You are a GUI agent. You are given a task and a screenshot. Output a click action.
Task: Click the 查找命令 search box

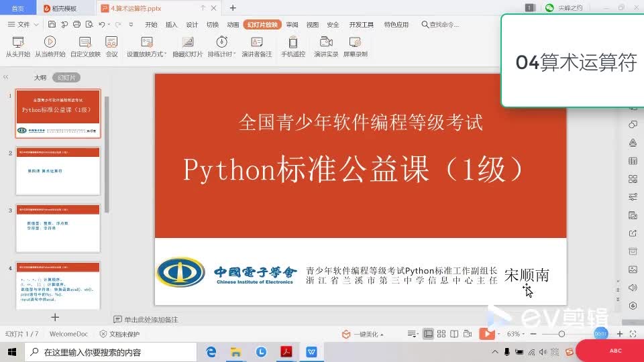pos(440,25)
